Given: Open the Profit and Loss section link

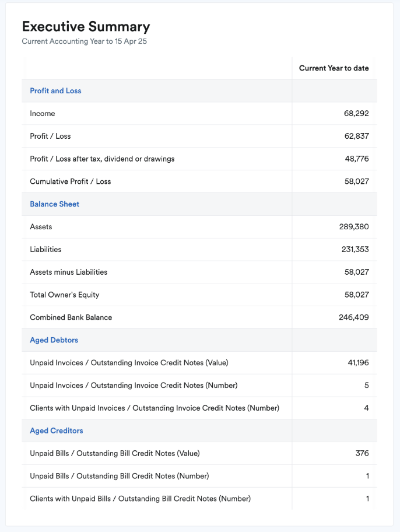Looking at the screenshot, I should [x=55, y=91].
